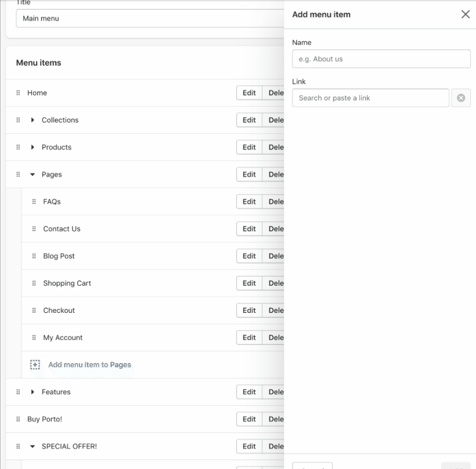Screen dimensions: 476x469
Task: Expand the Products menu item
Action: click(33, 147)
